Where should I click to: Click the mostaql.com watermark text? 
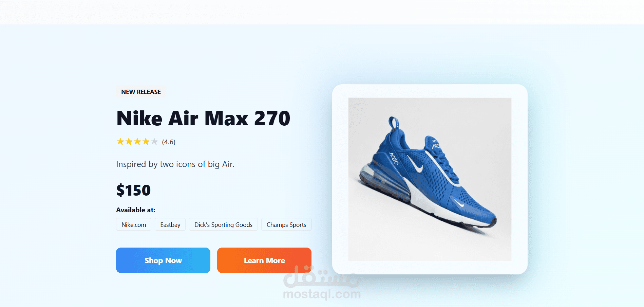click(x=322, y=294)
